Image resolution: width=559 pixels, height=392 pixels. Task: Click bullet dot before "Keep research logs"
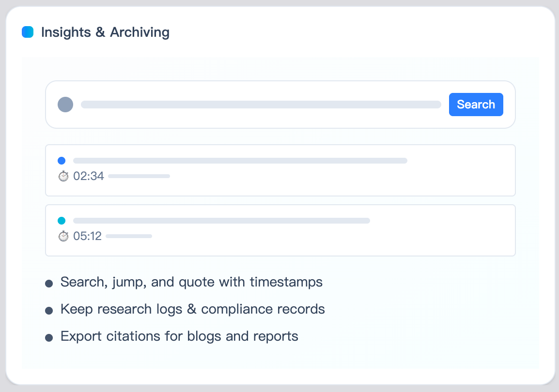coord(49,311)
